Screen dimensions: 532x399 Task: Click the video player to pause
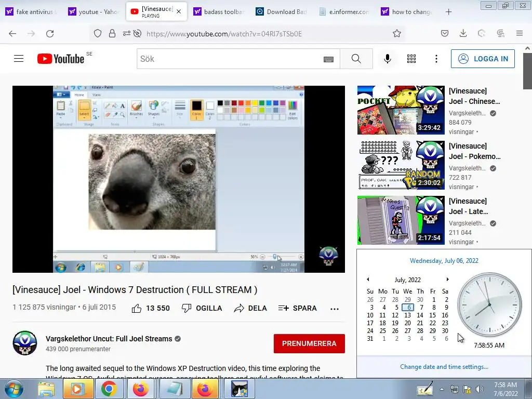pyautogui.click(x=179, y=179)
